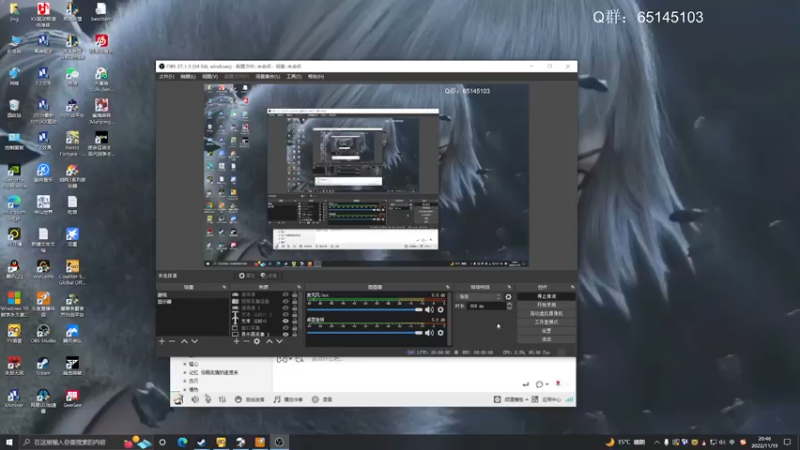Toggle the lock on the first game source
Viewport: 800px width, 450px height.
click(294, 295)
